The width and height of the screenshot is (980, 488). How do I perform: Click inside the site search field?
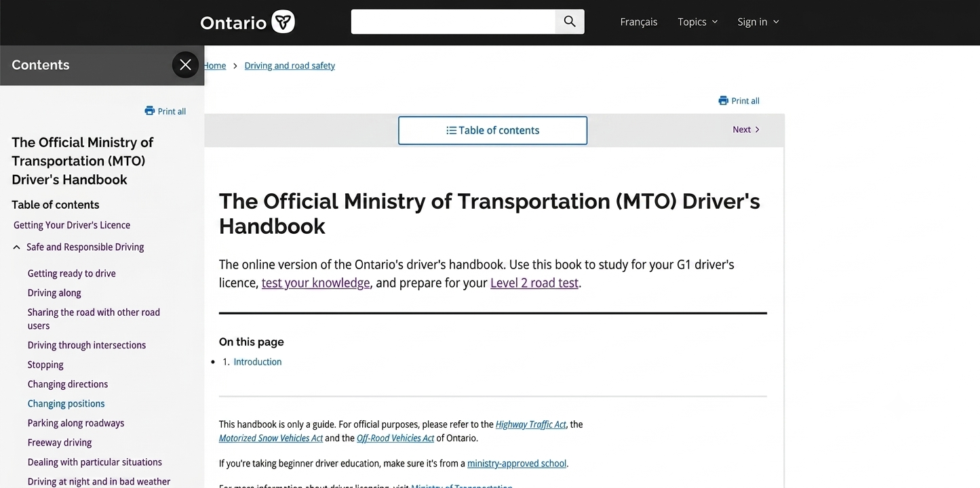453,22
